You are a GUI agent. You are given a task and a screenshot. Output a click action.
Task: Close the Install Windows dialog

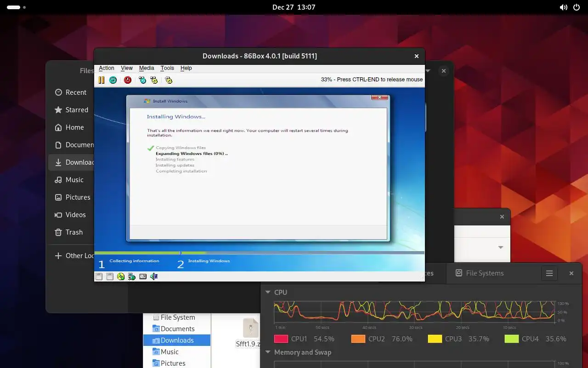pos(379,98)
